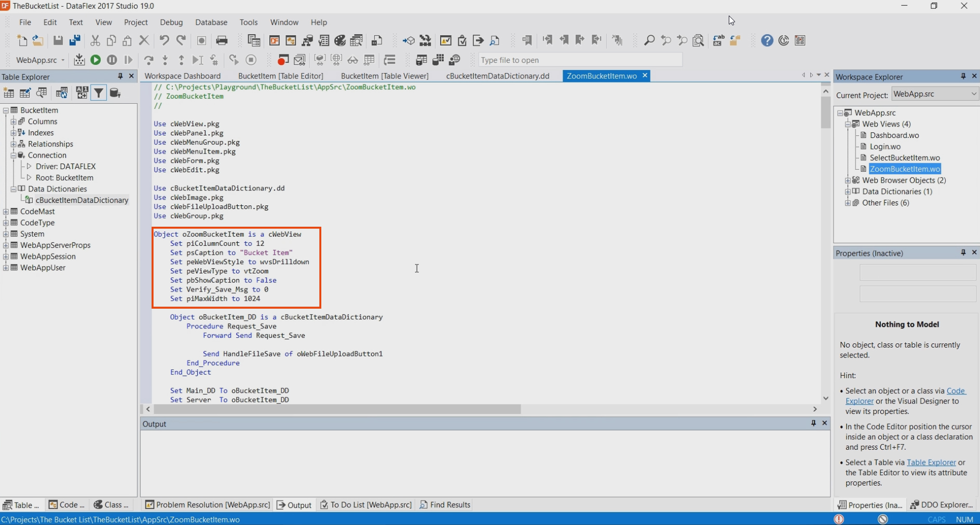The width and height of the screenshot is (980, 525).
Task: Toggle pin on Workspace Explorer panel
Action: pos(963,76)
